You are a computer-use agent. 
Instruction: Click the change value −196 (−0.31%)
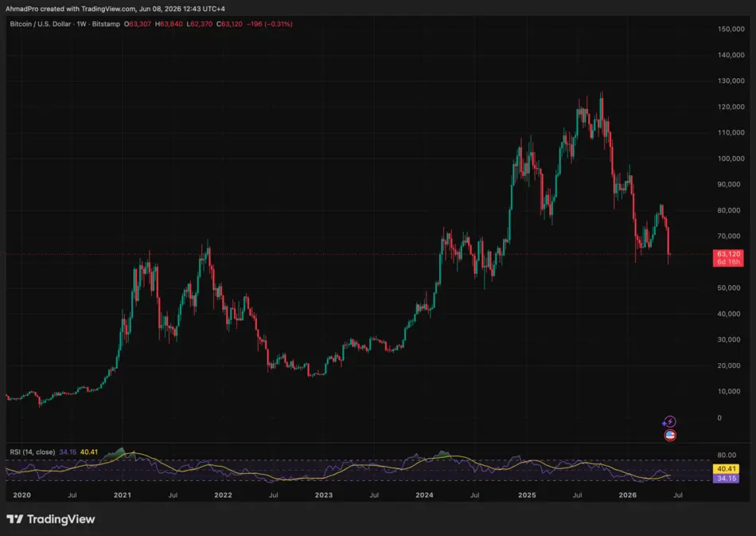(x=270, y=24)
